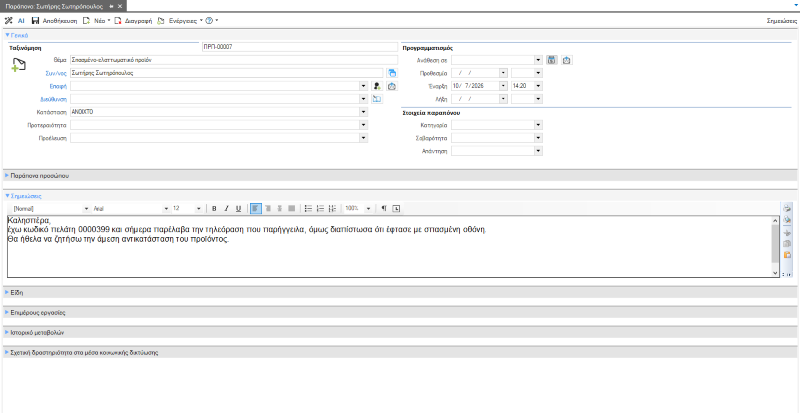Save the complaint with Αποθήκευση
Screen dimensions: 800x413
coord(54,21)
